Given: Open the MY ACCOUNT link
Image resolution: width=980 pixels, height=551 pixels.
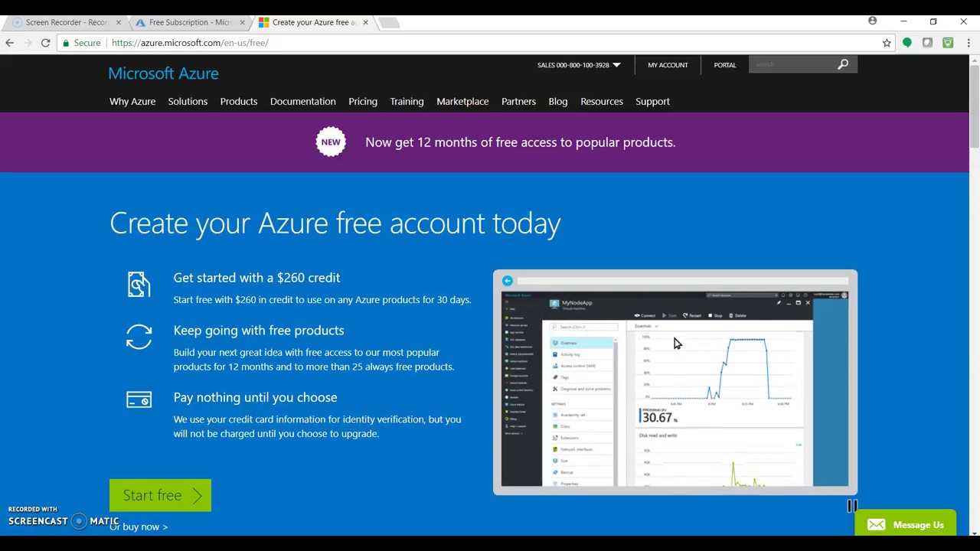Looking at the screenshot, I should (x=668, y=65).
